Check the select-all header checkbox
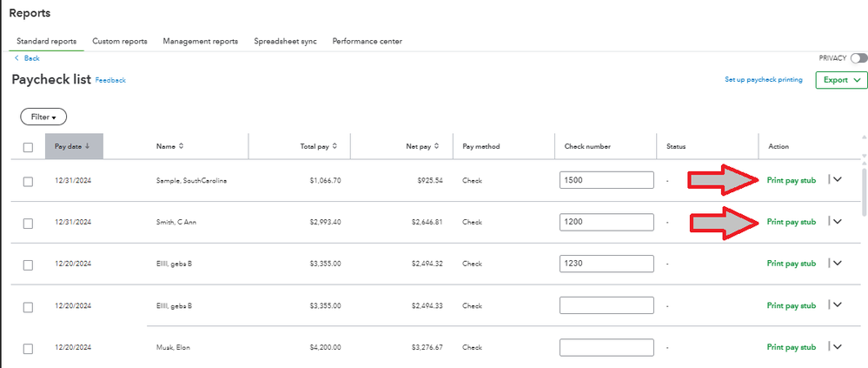The image size is (868, 368). (28, 147)
